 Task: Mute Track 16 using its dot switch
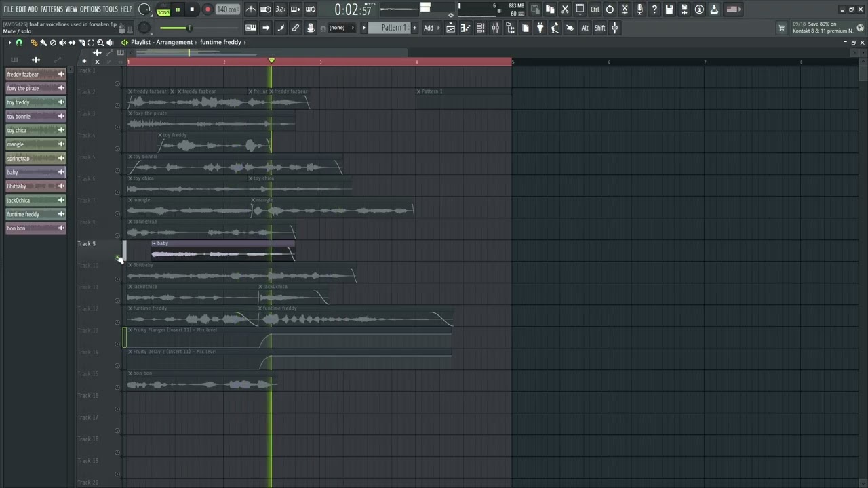click(x=117, y=409)
